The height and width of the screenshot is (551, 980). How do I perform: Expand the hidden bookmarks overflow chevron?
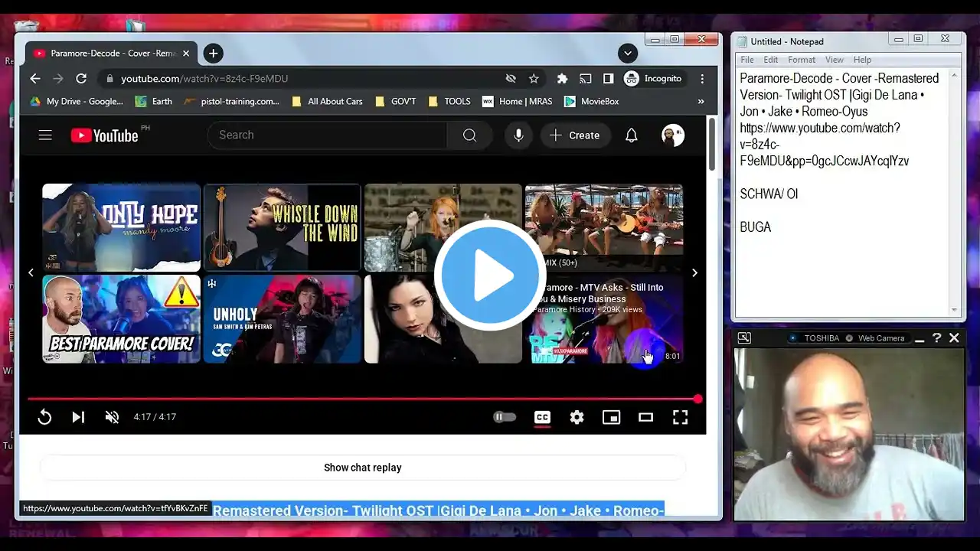pos(701,101)
